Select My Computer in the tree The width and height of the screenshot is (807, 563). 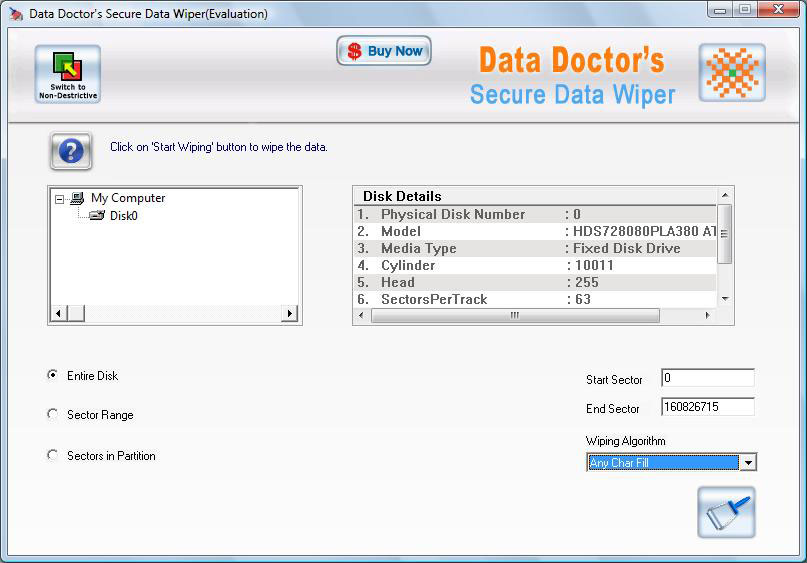128,198
